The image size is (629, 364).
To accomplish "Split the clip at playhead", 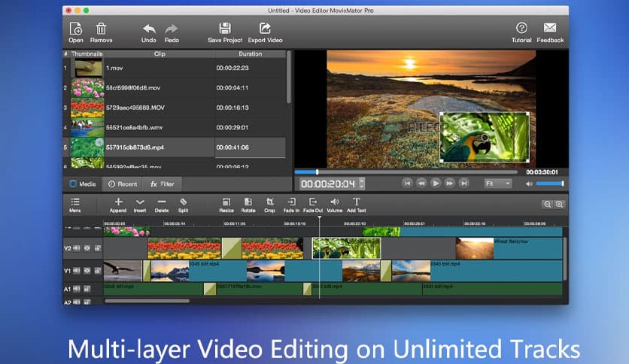I will point(183,205).
